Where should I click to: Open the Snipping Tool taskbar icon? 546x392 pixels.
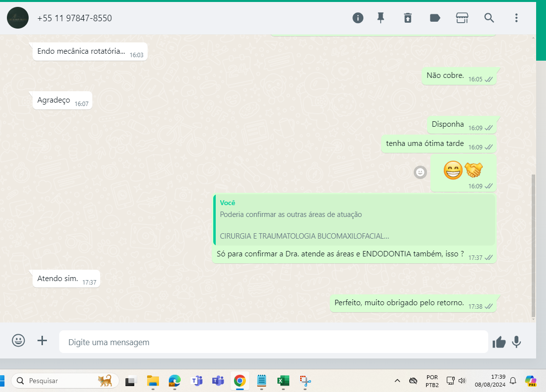tap(306, 381)
